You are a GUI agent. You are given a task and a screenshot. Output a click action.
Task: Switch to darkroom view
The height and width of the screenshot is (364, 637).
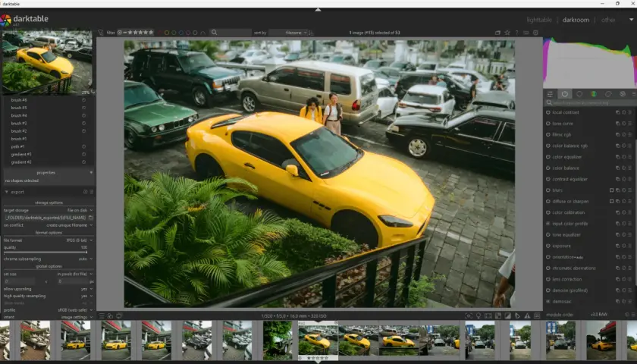point(576,20)
